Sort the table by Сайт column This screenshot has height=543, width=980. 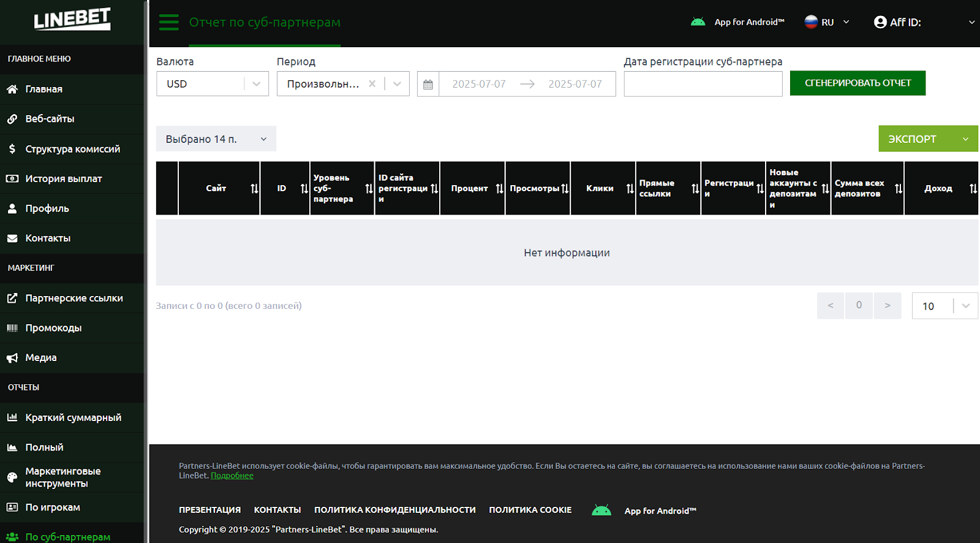(254, 189)
